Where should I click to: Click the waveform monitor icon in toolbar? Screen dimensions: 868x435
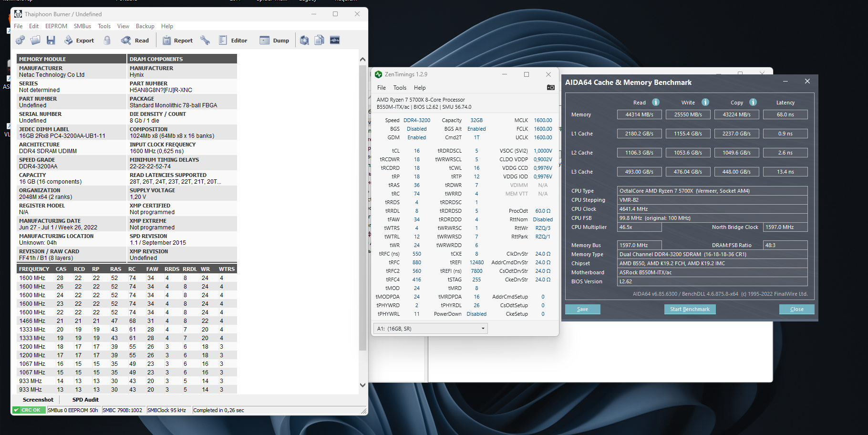pyautogui.click(x=335, y=41)
